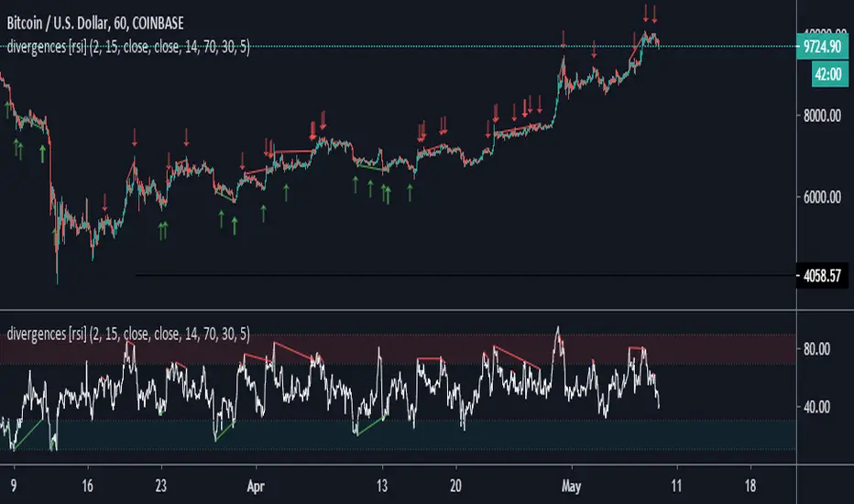Viewport: 854px width, 504px height.
Task: Click the 6000.00 price axis label
Action: 822,197
